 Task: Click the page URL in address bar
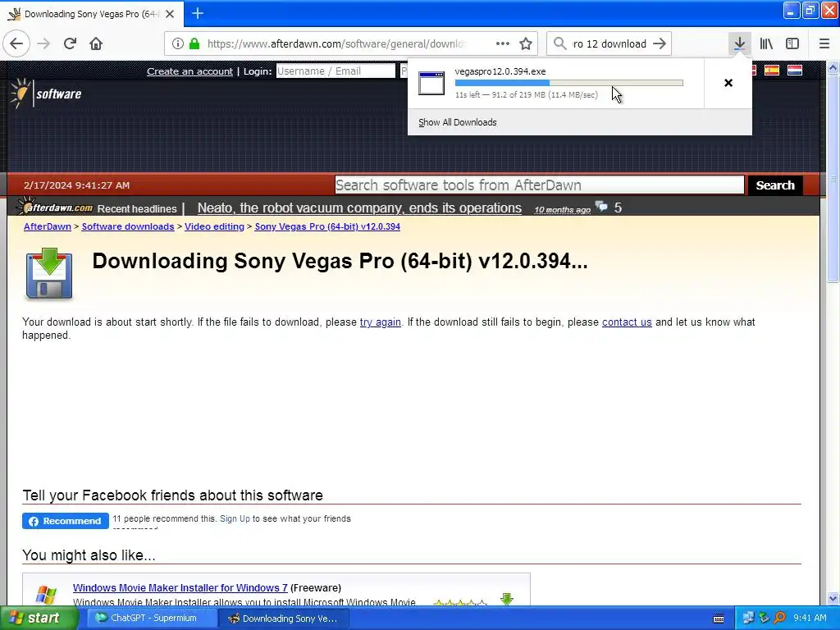click(x=336, y=44)
